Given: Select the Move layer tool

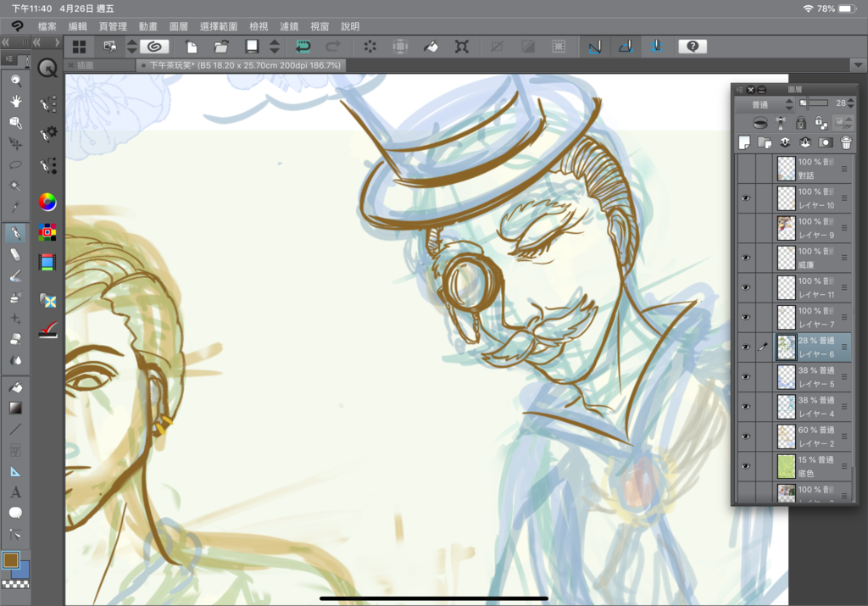Looking at the screenshot, I should point(15,143).
